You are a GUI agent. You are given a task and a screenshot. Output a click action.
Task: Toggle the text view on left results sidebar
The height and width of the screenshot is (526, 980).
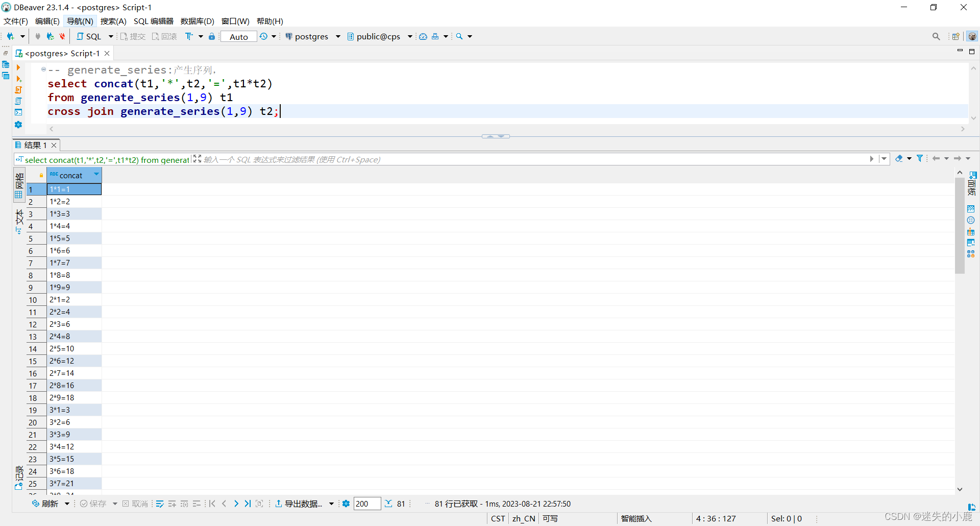click(19, 221)
